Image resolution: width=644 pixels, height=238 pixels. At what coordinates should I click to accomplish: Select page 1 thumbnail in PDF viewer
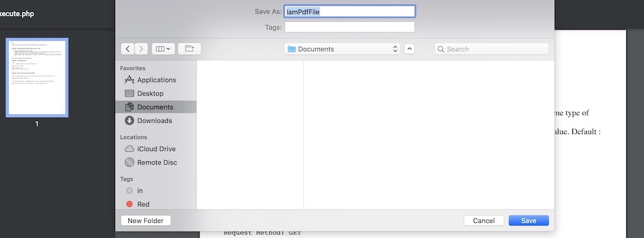click(37, 77)
